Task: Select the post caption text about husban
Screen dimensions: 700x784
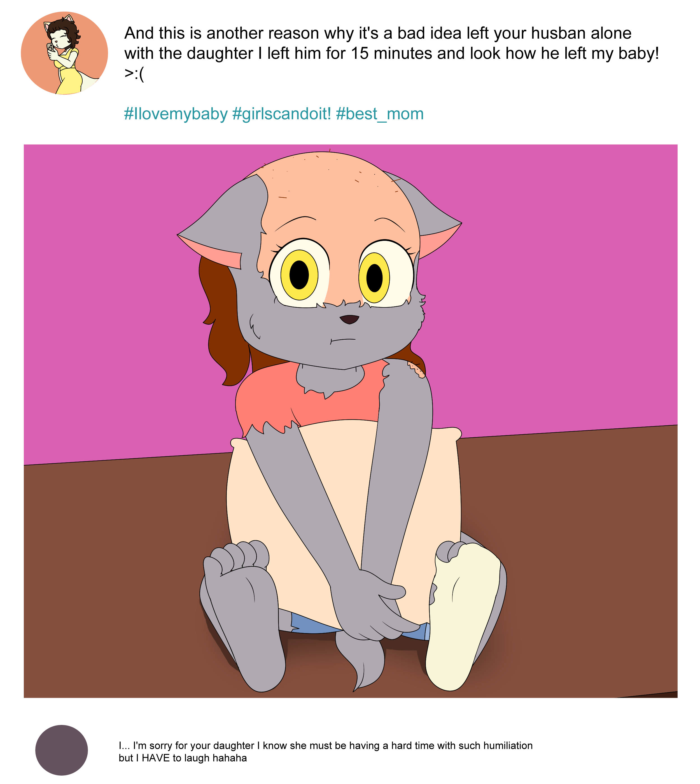Action: (x=391, y=53)
